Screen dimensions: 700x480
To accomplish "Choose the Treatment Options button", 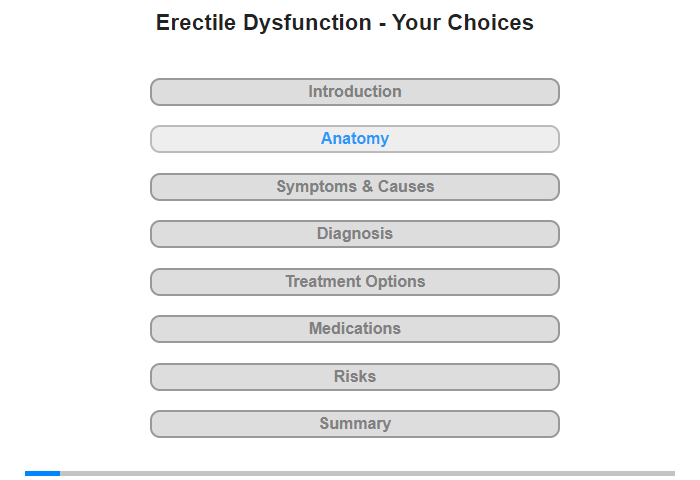I will coord(354,282).
